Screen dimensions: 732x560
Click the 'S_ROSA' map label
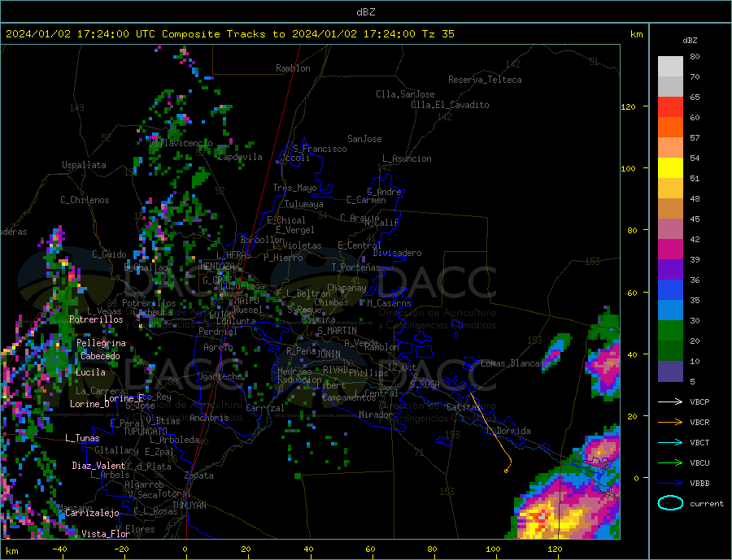[x=425, y=384]
